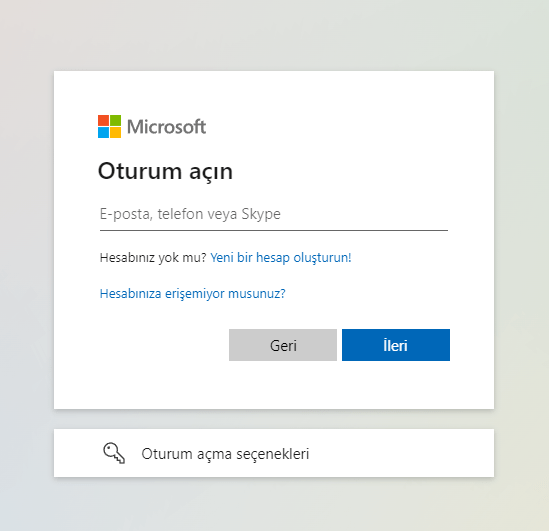
Task: Click the Hesabınız yok mu? text
Action: (153, 258)
